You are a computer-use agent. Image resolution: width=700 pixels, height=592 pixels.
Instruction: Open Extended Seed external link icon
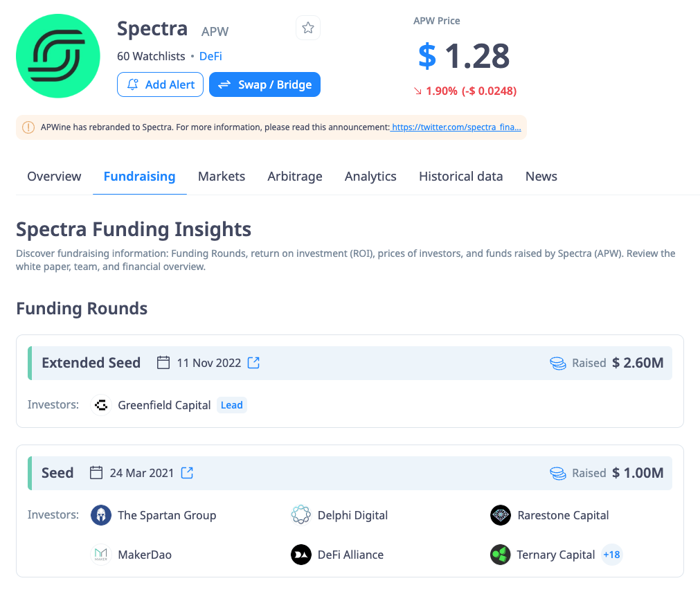coord(254,363)
